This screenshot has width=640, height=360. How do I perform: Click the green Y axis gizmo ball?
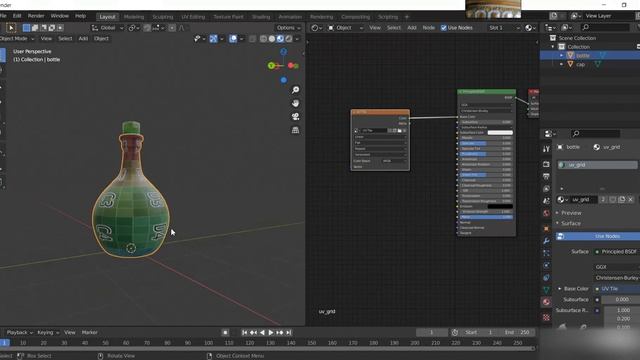point(271,65)
